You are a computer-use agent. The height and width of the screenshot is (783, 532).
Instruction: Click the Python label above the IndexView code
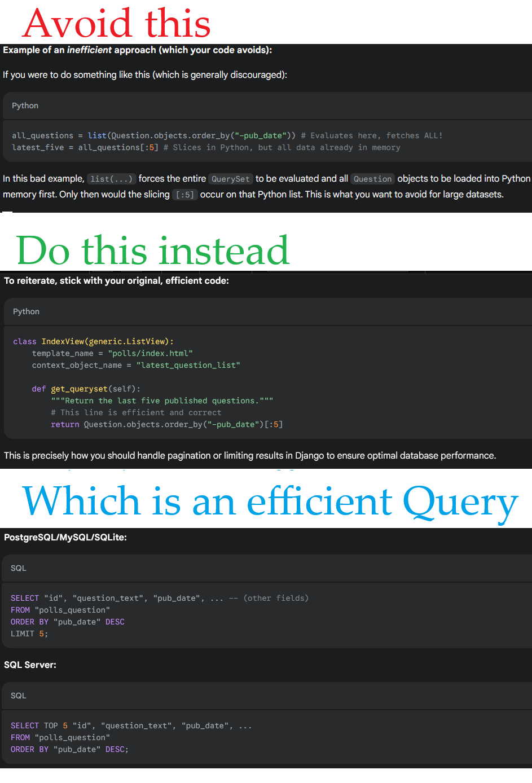point(26,311)
